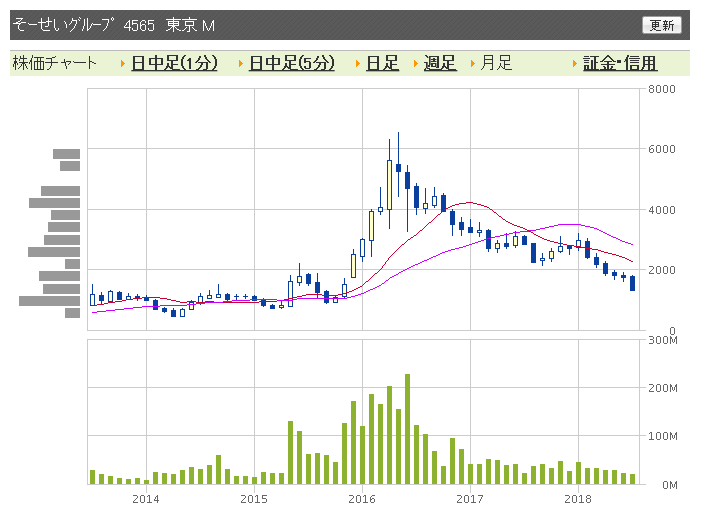
Task: Click the arrow icon before 日足
Action: click(x=358, y=64)
